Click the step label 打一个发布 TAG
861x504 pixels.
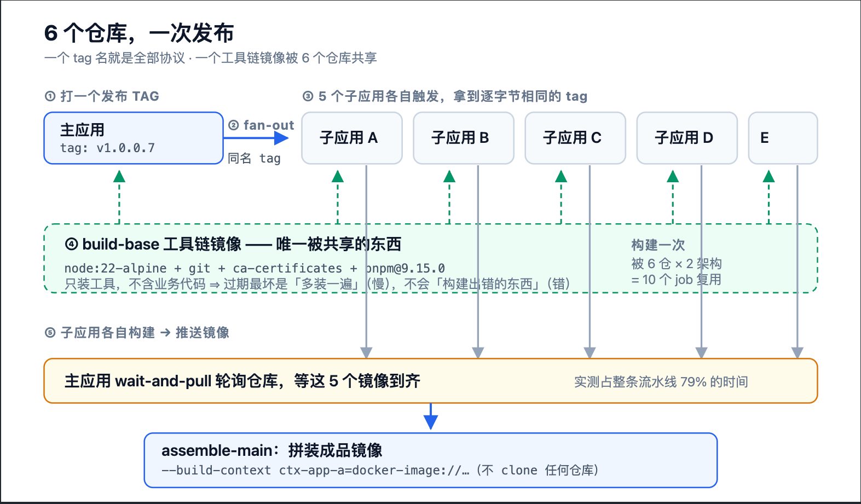point(102,96)
